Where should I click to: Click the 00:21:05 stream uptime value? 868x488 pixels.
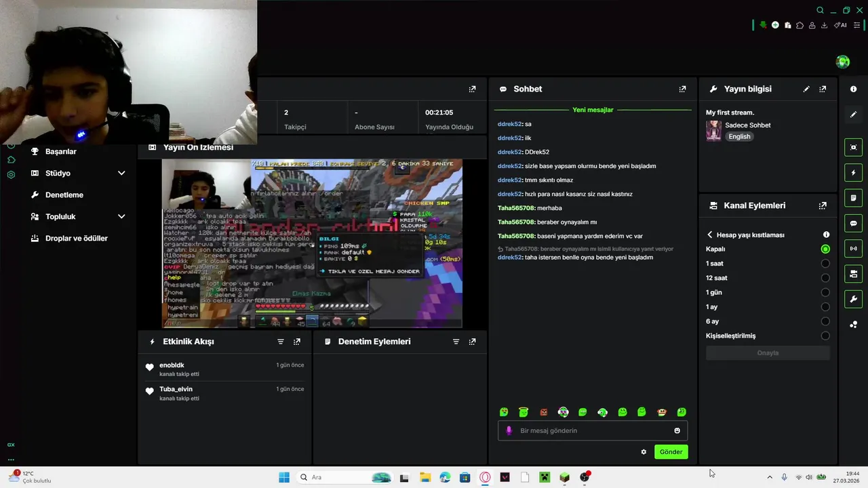pos(439,113)
